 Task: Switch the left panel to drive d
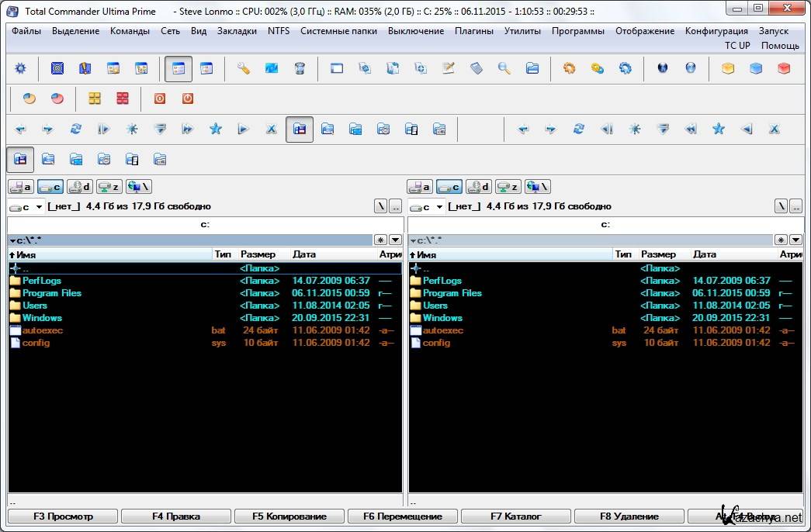(x=80, y=187)
